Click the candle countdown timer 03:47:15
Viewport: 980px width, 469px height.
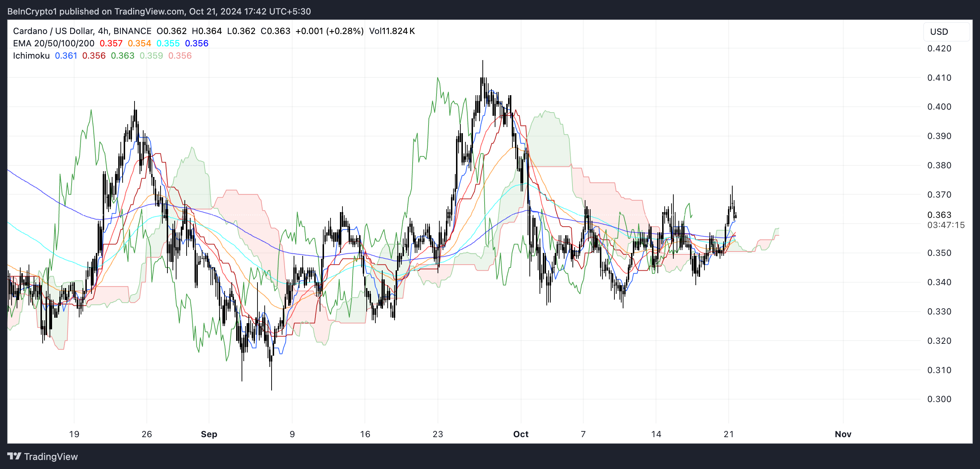[945, 225]
